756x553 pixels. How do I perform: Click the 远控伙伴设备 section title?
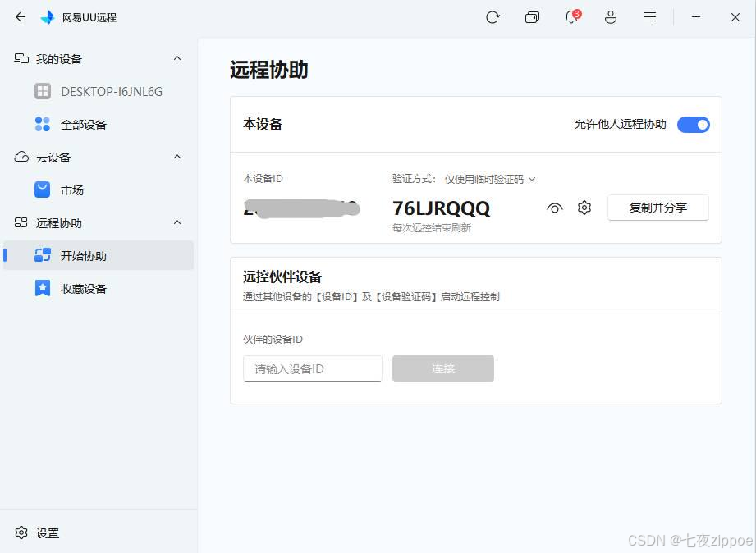[282, 276]
